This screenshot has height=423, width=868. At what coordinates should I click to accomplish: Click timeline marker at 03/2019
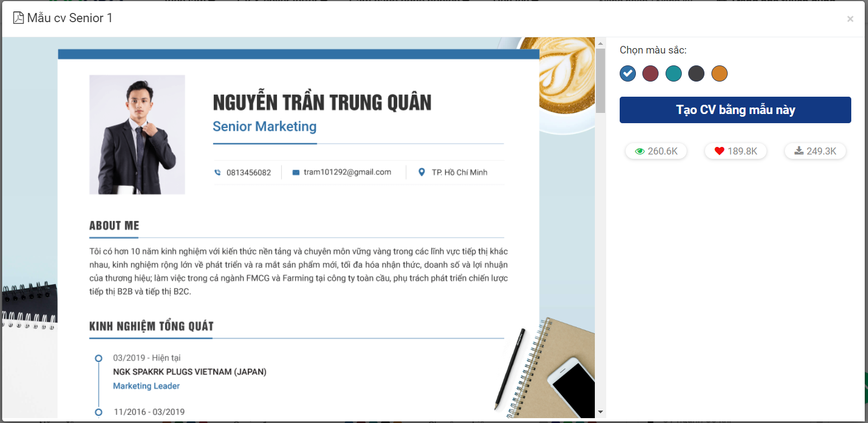point(98,358)
